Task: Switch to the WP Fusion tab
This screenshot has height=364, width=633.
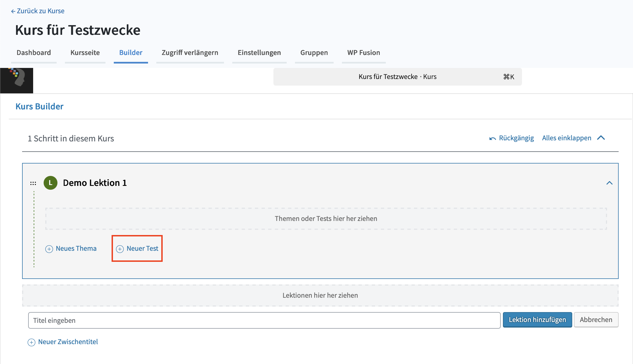Action: [364, 52]
